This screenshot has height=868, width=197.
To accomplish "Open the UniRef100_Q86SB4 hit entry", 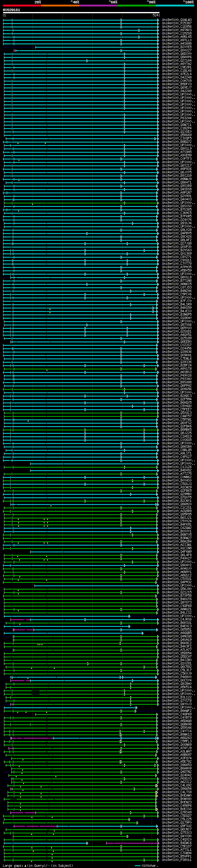I will (177, 446).
